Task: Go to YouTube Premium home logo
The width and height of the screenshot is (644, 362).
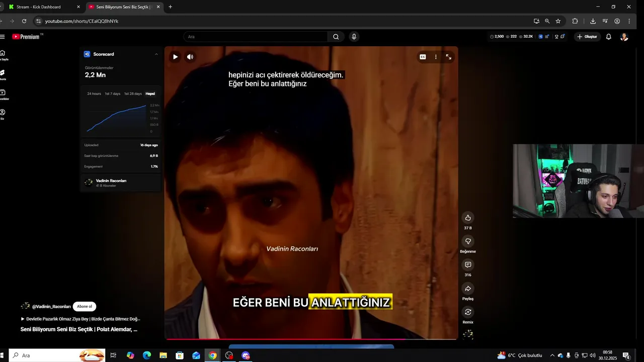Action: point(26,37)
